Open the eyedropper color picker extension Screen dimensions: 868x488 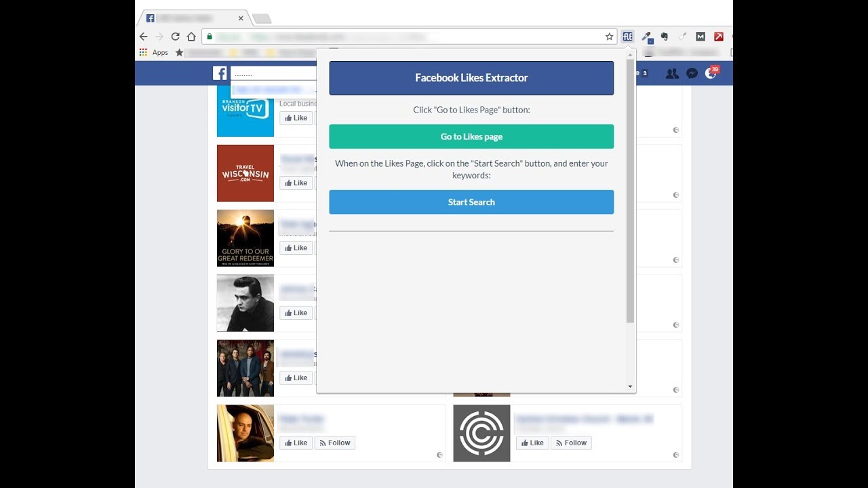[647, 37]
